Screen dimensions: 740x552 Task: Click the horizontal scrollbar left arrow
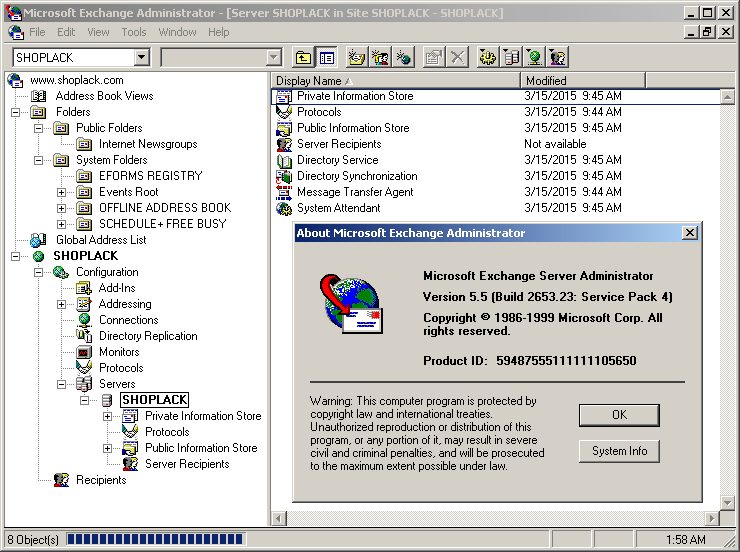(x=278, y=519)
